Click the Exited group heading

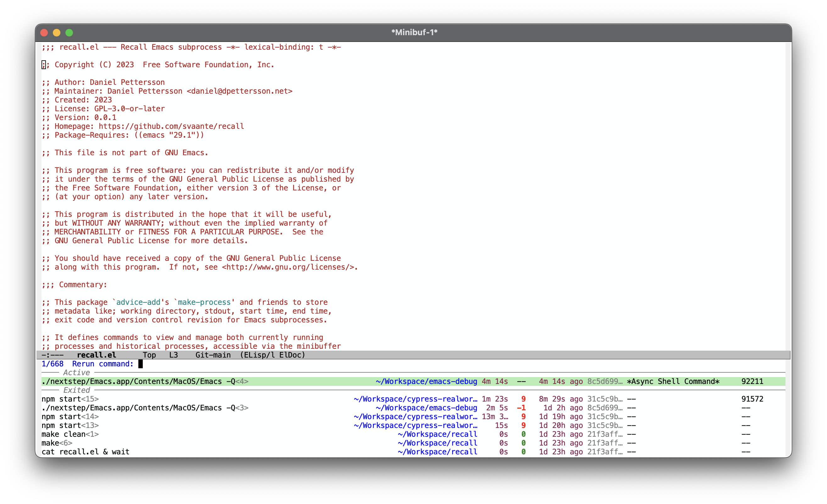point(76,390)
